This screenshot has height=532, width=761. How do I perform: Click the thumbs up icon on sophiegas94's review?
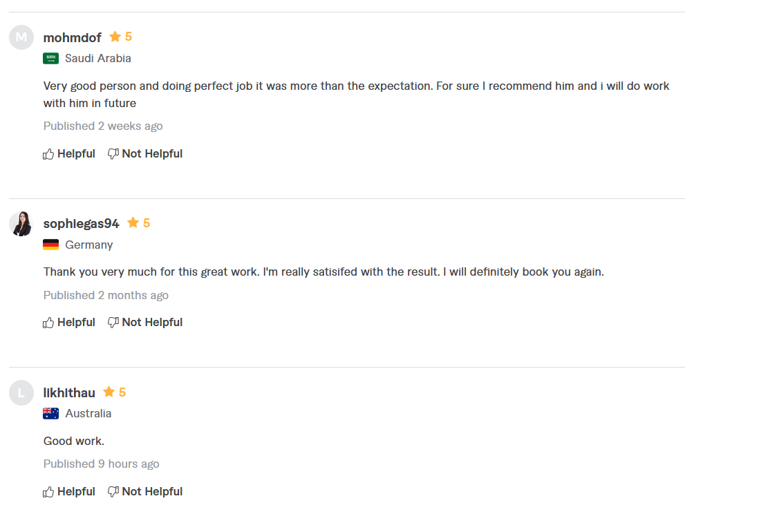tap(48, 322)
